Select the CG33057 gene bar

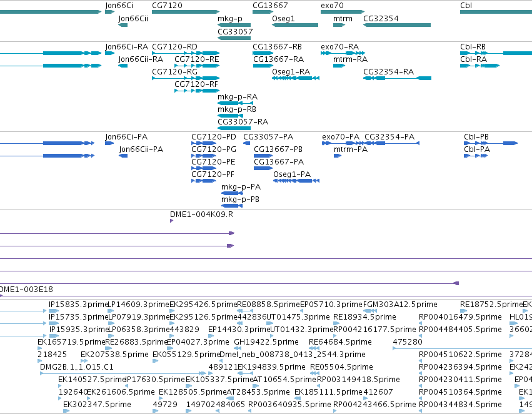(x=234, y=38)
